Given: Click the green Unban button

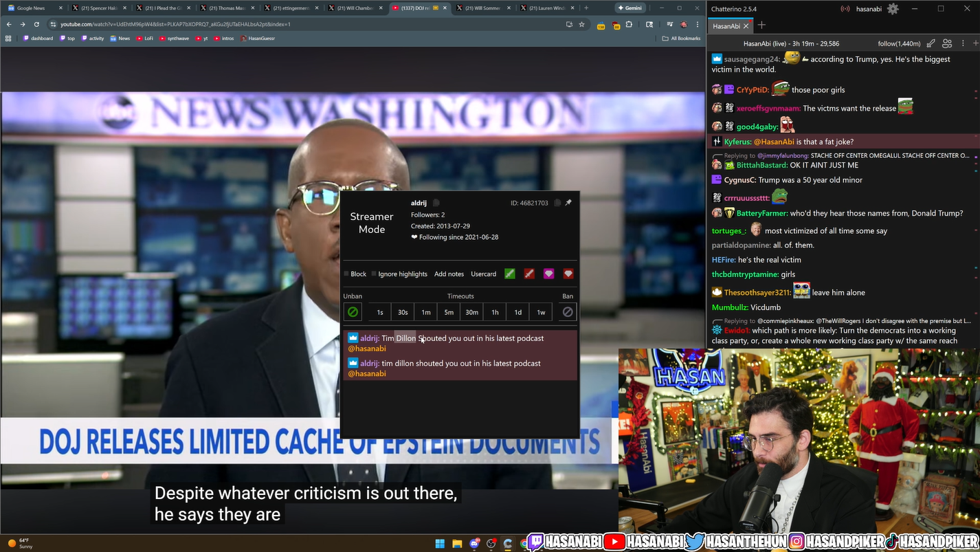Looking at the screenshot, I should (353, 312).
